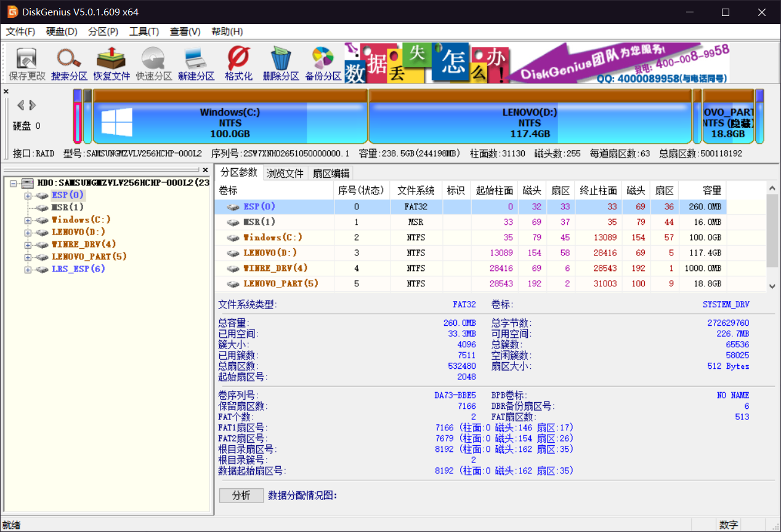
Task: Open the 分区(P) menu
Action: coord(103,31)
